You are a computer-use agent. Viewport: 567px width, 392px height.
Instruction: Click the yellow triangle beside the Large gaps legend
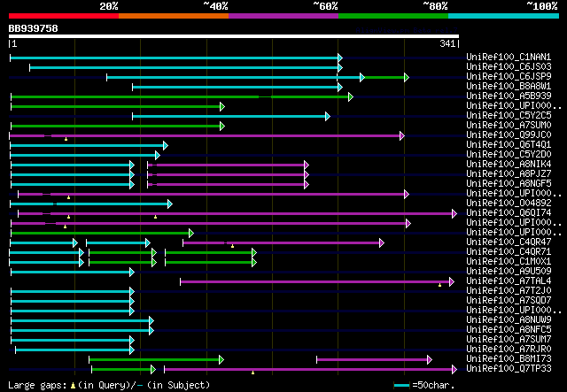[x=74, y=386]
